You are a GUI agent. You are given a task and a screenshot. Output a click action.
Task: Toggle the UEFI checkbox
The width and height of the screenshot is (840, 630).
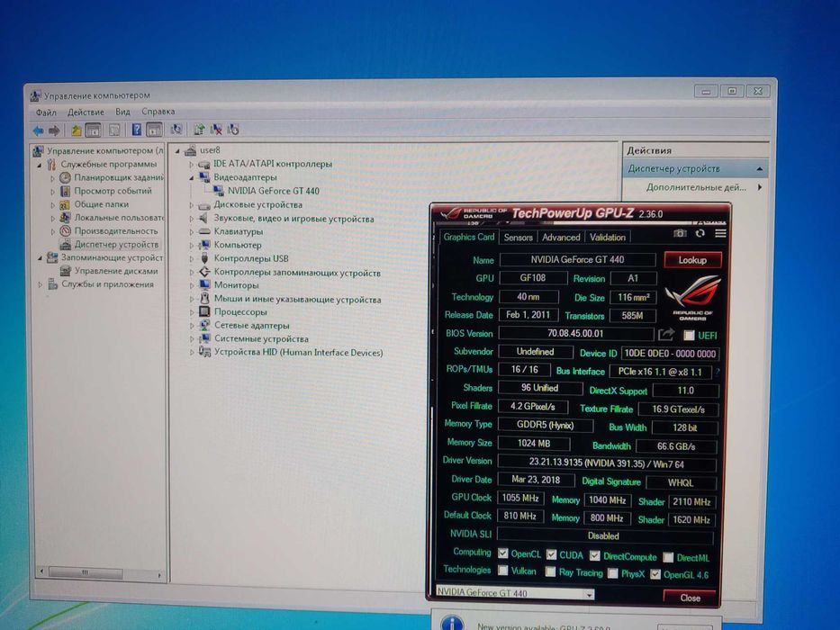[689, 336]
